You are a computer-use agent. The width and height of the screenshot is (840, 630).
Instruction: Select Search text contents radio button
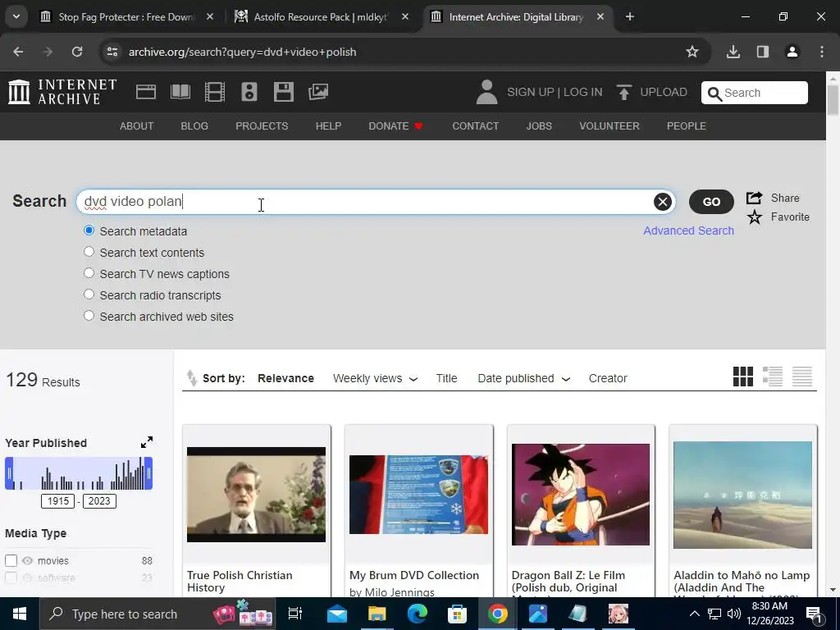click(x=89, y=252)
